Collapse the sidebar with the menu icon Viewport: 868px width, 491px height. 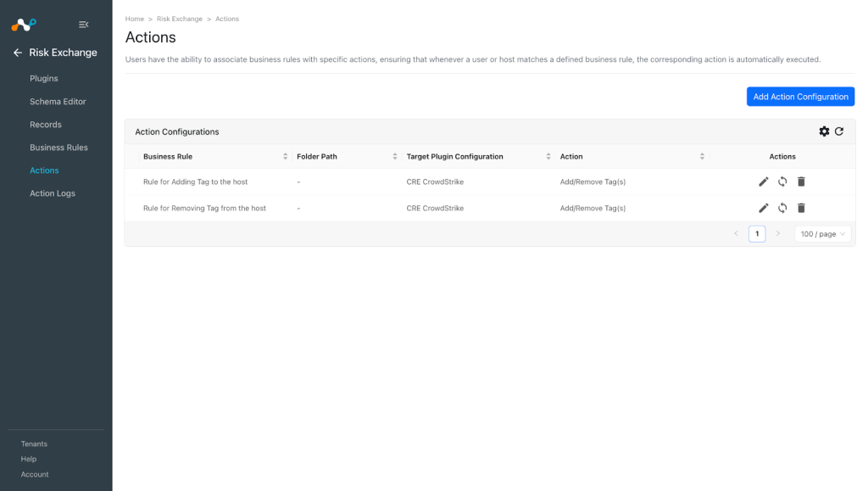click(84, 25)
